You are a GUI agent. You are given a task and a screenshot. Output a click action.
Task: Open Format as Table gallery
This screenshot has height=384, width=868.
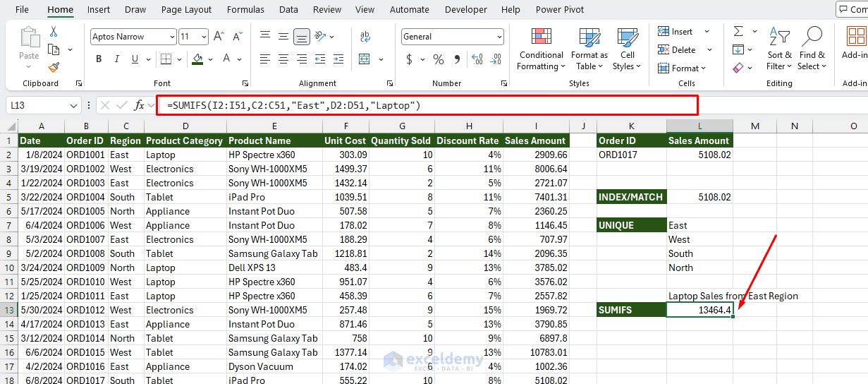click(x=589, y=49)
